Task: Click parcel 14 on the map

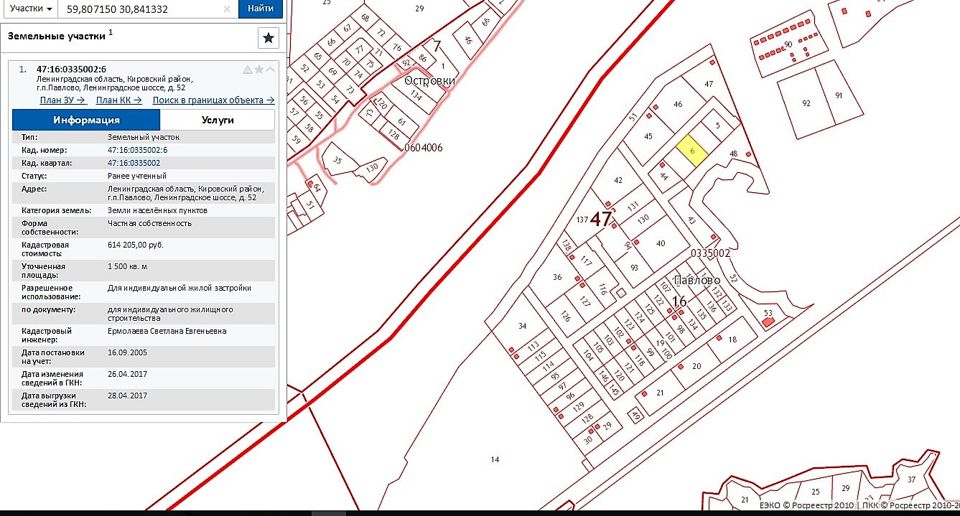Action: coord(493,459)
